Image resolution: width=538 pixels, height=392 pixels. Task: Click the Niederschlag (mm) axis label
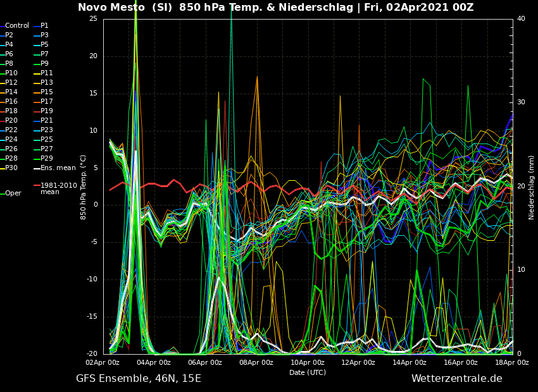click(532, 187)
